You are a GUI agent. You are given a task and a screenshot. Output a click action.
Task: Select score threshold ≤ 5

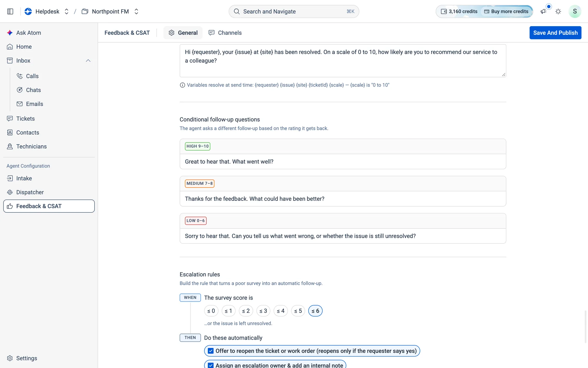298,311
